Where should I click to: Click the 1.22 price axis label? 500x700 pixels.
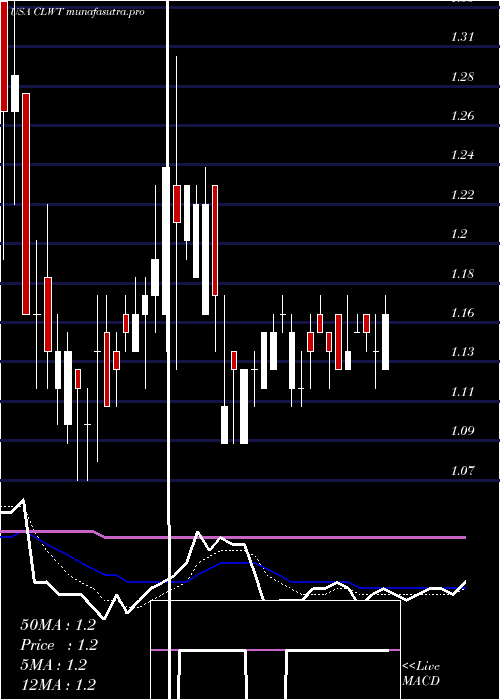point(462,195)
